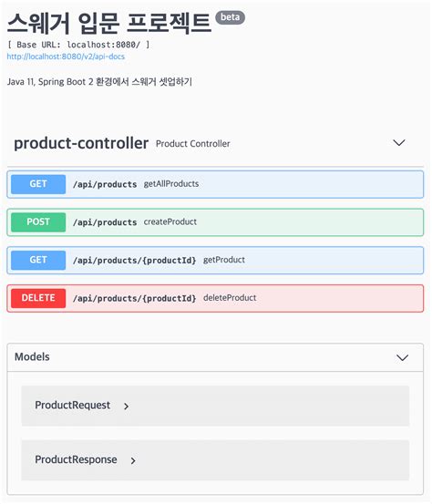This screenshot has width=432, height=504.
Task: Click the product-controller heading
Action: coord(81,143)
